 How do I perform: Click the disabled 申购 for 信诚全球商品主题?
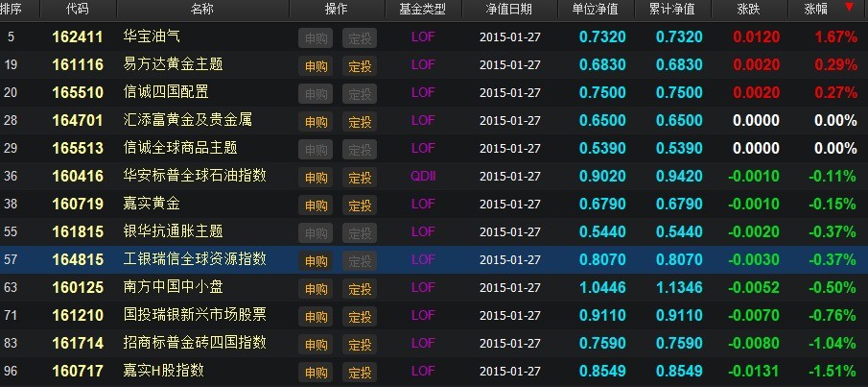point(317,149)
